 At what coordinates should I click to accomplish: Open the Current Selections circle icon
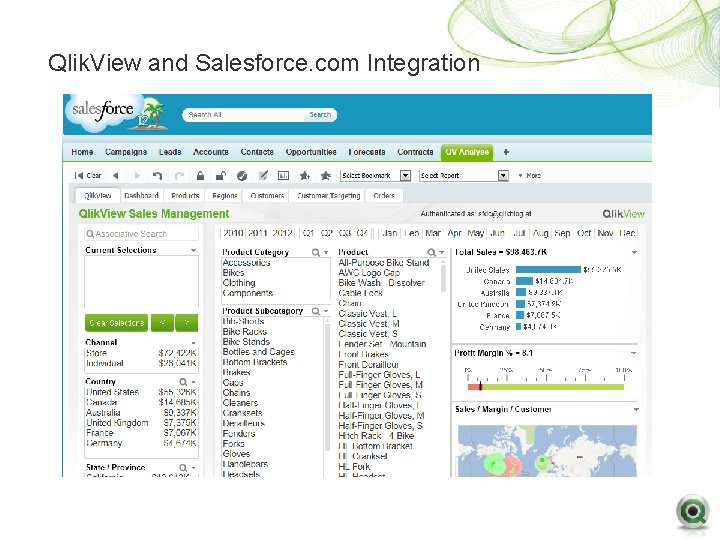(x=242, y=175)
